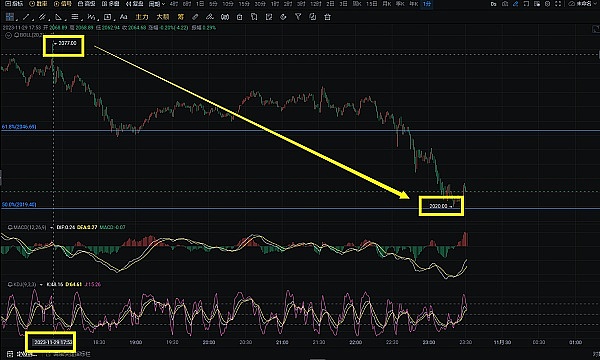Switch to the 15分 timeframe tab
Image resolution: width=600 pixels, height=360 pixels.
point(243,4)
